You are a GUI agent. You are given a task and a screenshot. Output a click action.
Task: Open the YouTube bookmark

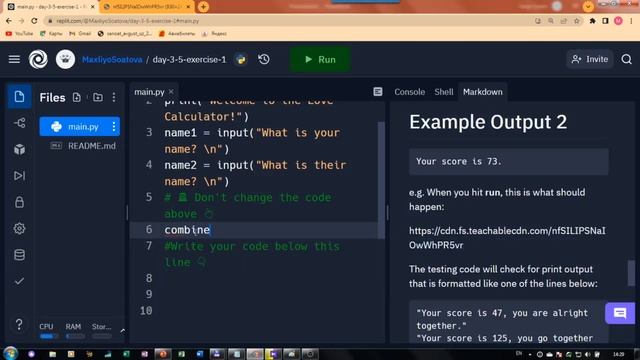[x=19, y=33]
